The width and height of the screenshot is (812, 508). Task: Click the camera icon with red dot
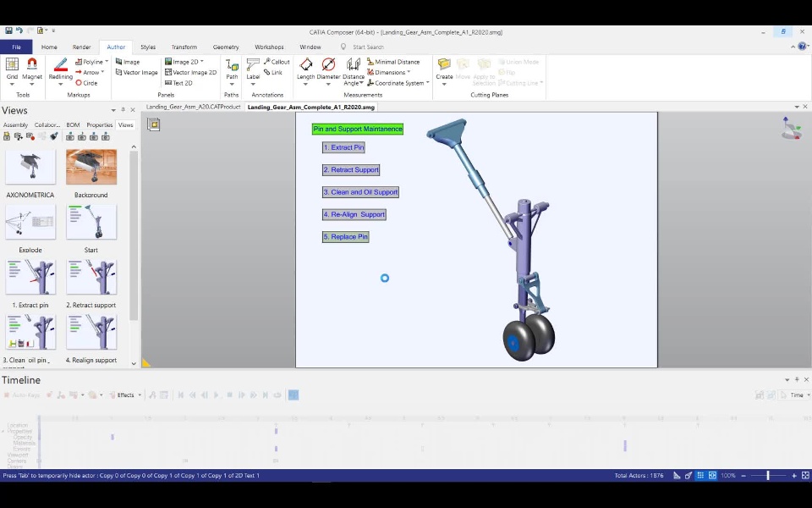point(30,137)
